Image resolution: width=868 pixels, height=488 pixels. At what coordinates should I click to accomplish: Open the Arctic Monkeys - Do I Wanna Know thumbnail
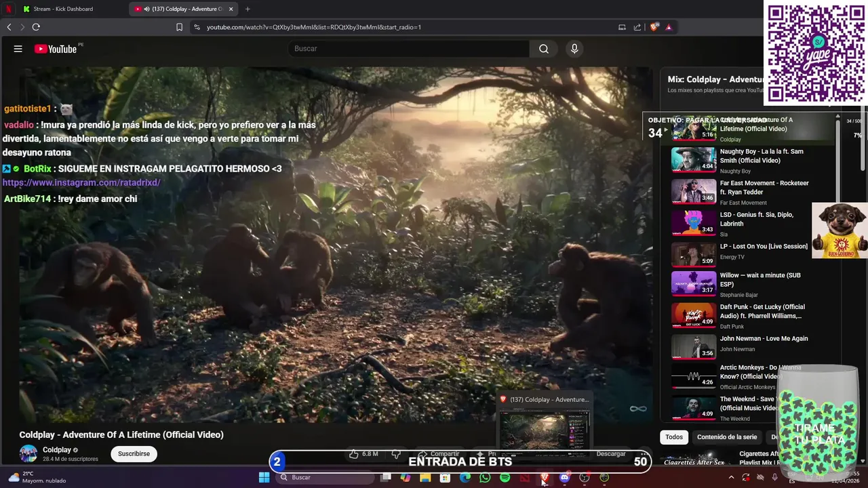pos(694,376)
